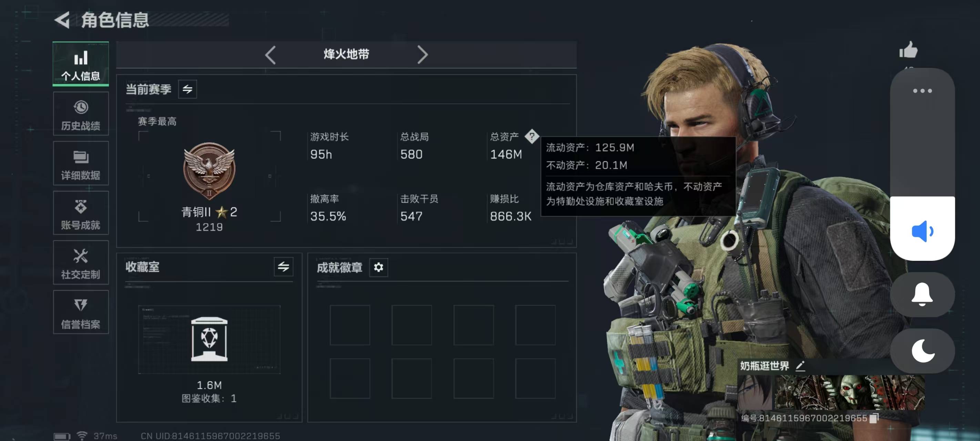Toggle the night mode moon button
Screen dimensions: 980x441
(x=922, y=350)
